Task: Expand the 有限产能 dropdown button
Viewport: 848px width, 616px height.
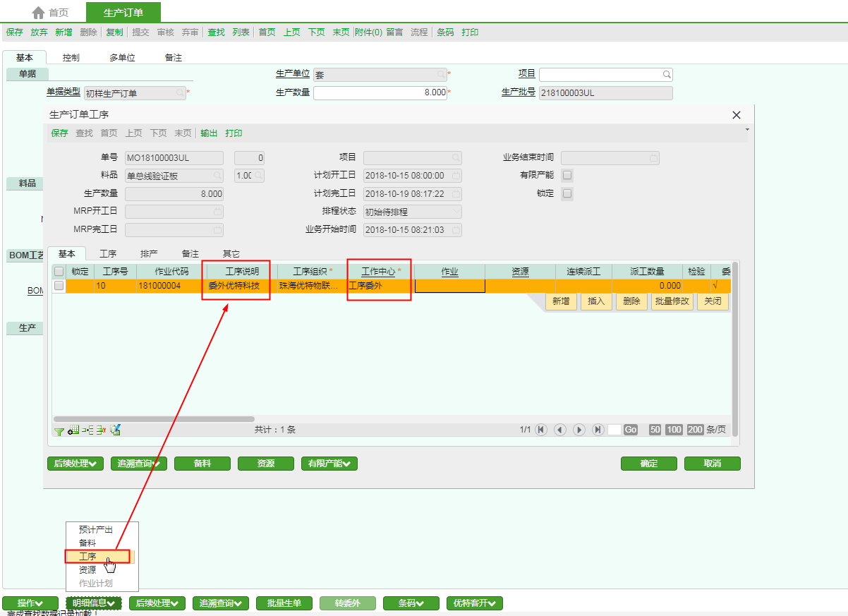Action: (x=329, y=464)
